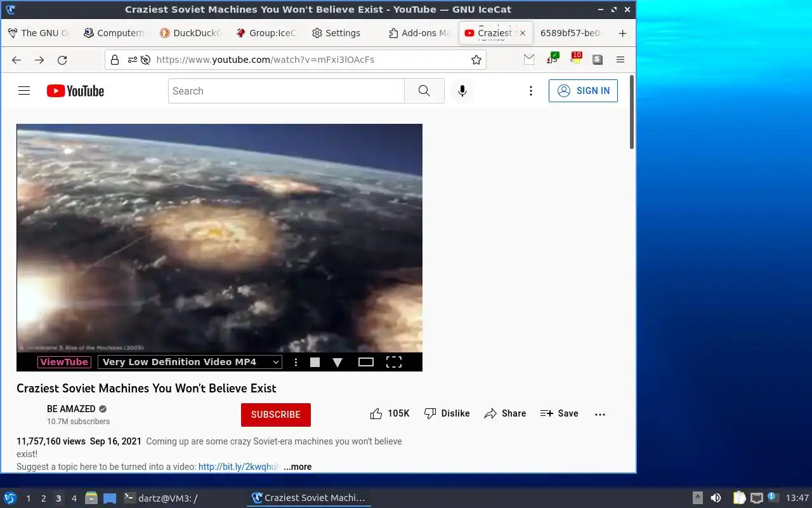Like the video showing 105K
Screen dimensions: 812x508
(x=390, y=413)
